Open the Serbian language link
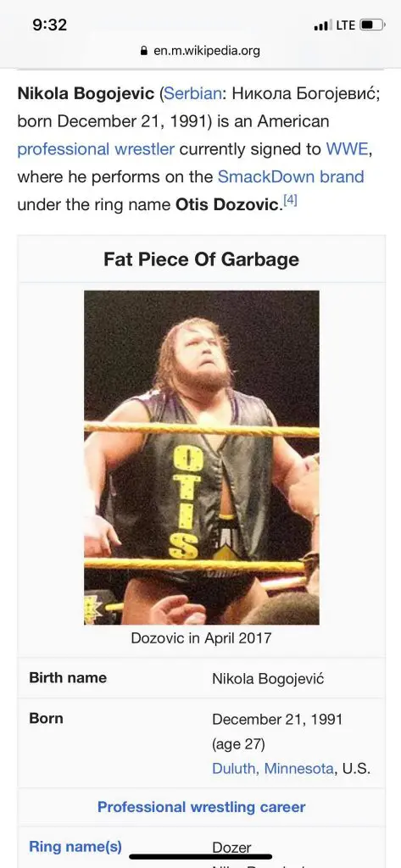 [192, 93]
